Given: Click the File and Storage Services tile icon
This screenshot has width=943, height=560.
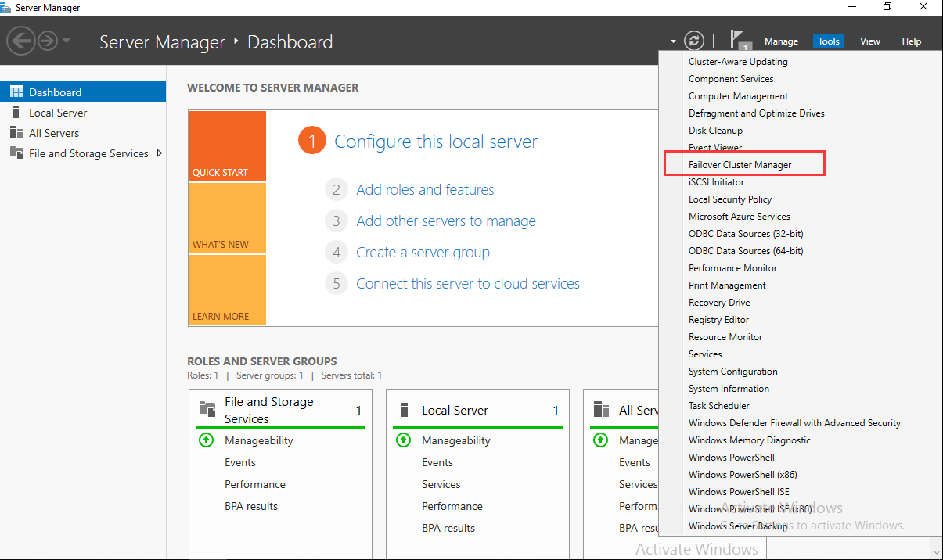Looking at the screenshot, I should tap(207, 409).
